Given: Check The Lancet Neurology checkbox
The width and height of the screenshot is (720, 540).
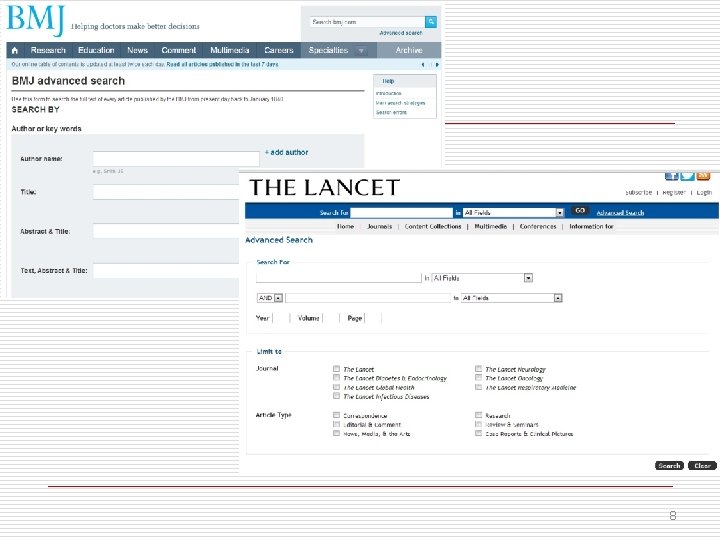Looking at the screenshot, I should 478,369.
